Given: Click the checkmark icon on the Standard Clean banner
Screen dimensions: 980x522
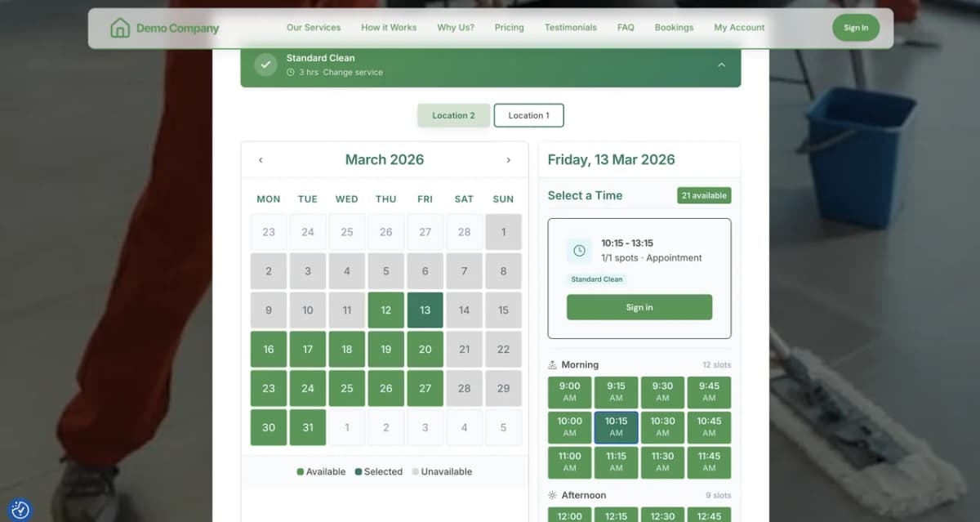Looking at the screenshot, I should click(265, 64).
